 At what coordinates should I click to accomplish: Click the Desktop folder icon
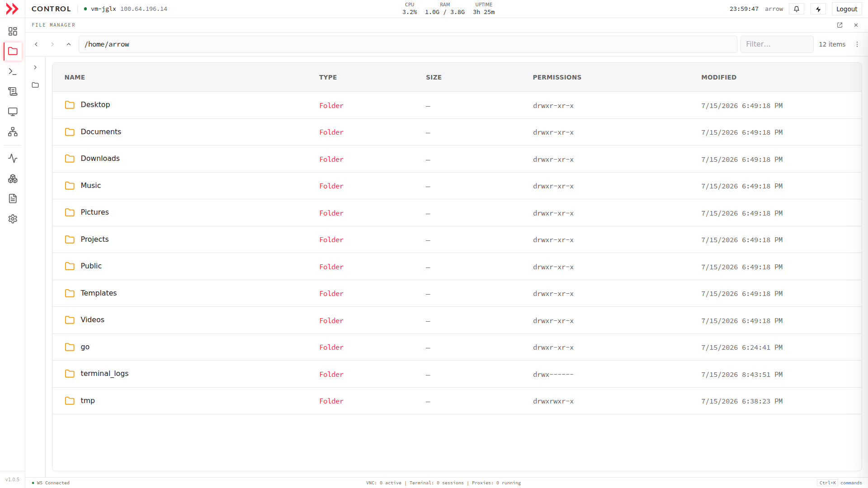[x=70, y=105]
